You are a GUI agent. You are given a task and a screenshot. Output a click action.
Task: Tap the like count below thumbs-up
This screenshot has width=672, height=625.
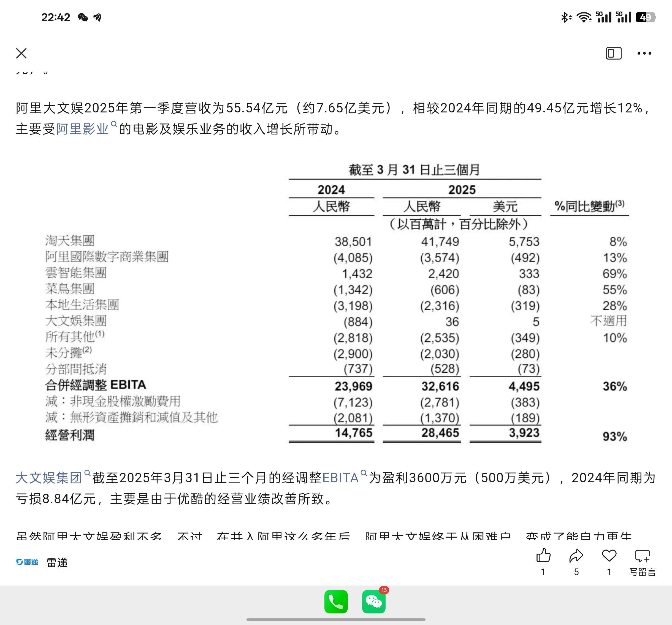tap(543, 572)
